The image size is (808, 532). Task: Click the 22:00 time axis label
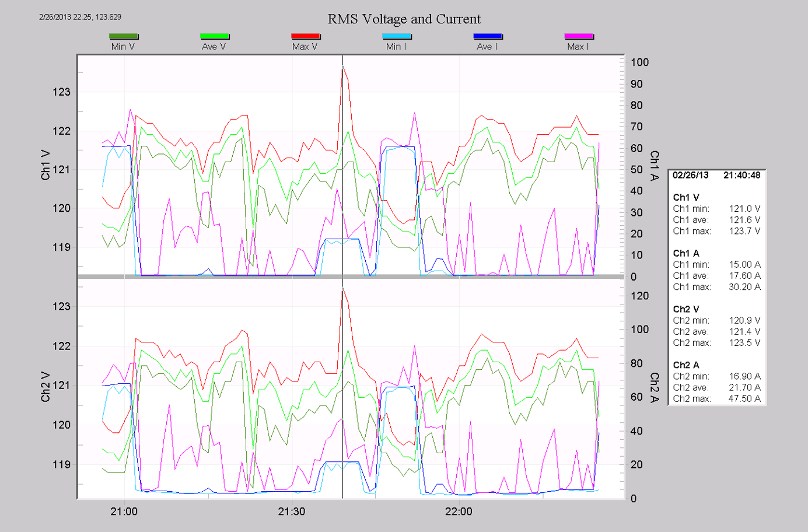[x=459, y=512]
